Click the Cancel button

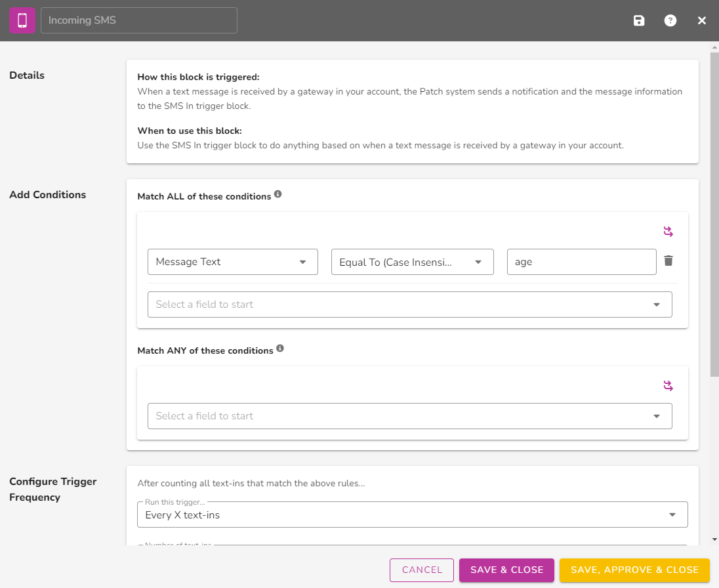[x=422, y=570]
